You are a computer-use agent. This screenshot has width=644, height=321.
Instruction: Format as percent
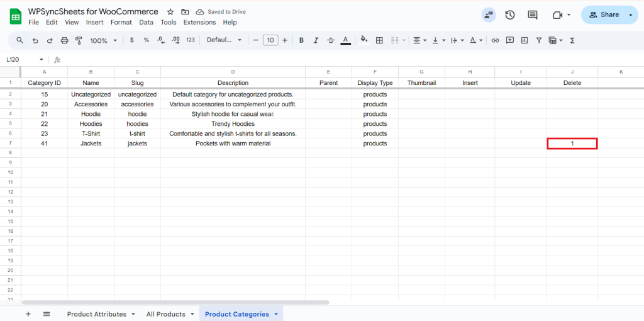coord(146,40)
